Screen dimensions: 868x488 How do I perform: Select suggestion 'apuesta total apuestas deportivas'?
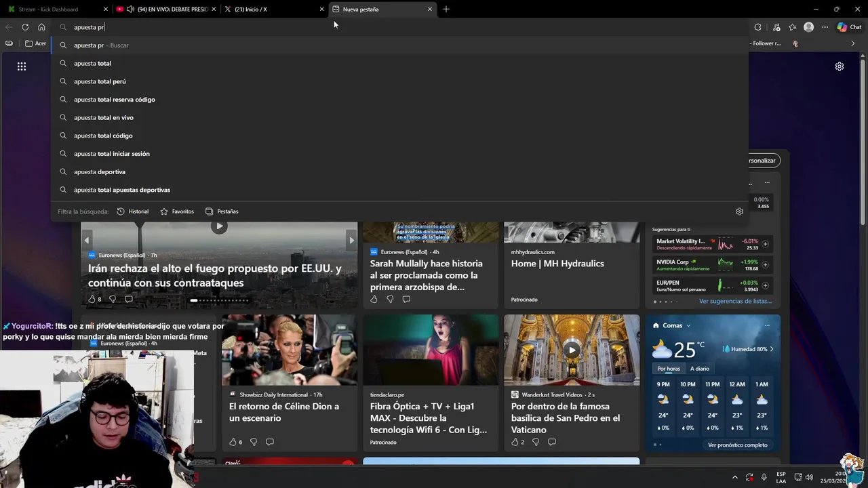click(400, 190)
